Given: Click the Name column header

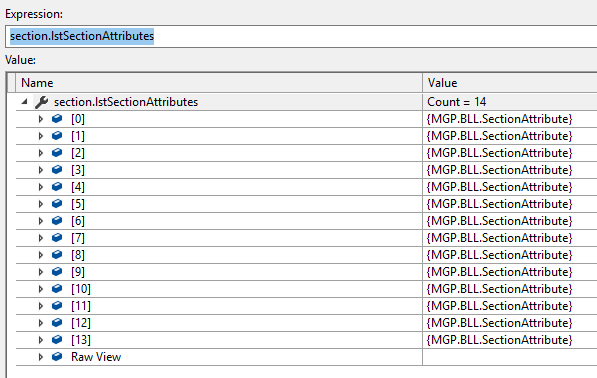Looking at the screenshot, I should click(219, 83).
